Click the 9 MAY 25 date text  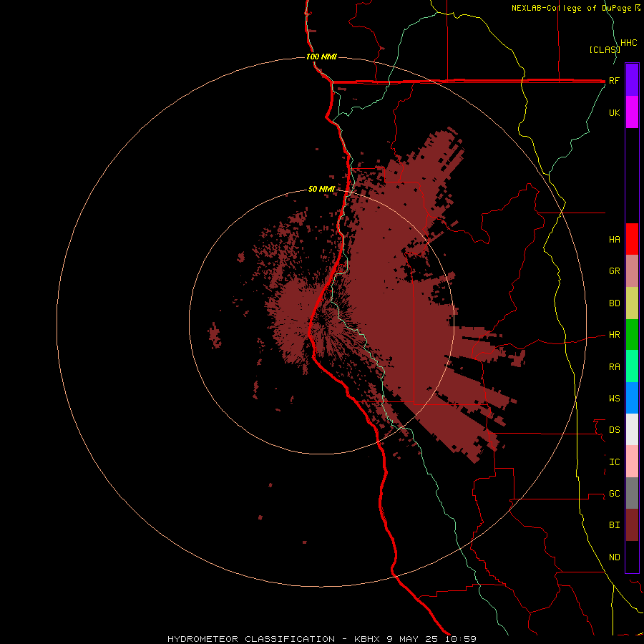[412, 639]
